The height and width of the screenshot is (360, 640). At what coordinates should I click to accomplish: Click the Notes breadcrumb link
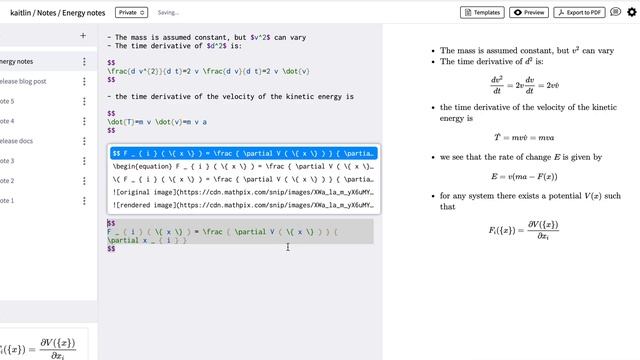point(47,13)
